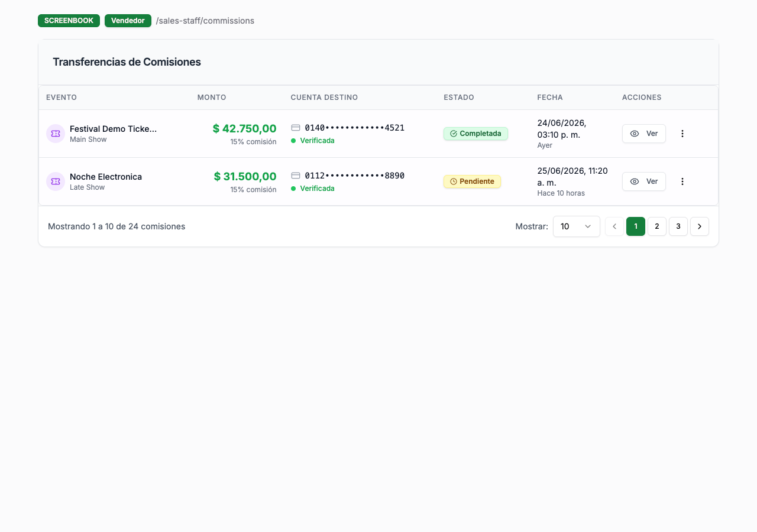Screen dimensions: 757x532
Task: Click the date 24/06/2026, 03:10 p. m.
Action: (562, 129)
